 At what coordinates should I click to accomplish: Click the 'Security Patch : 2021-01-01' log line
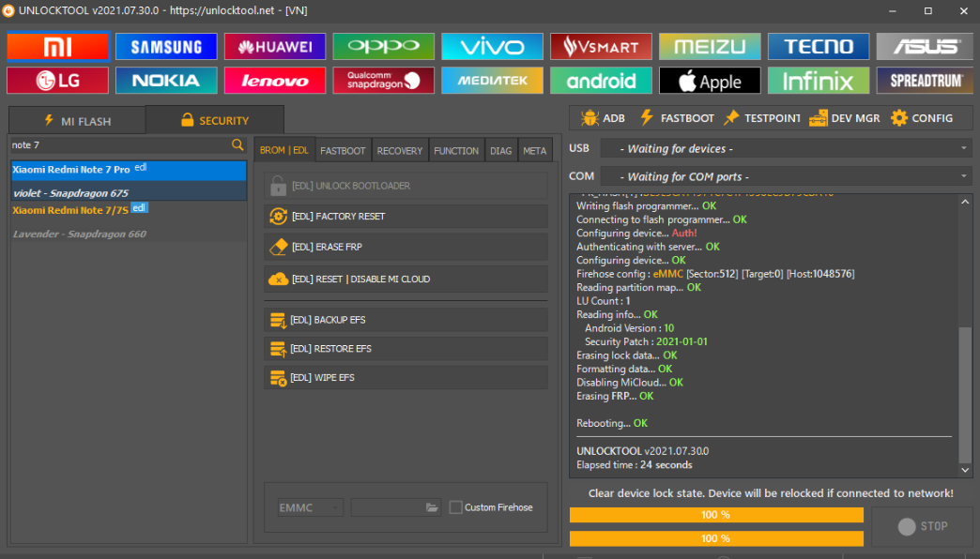(646, 341)
